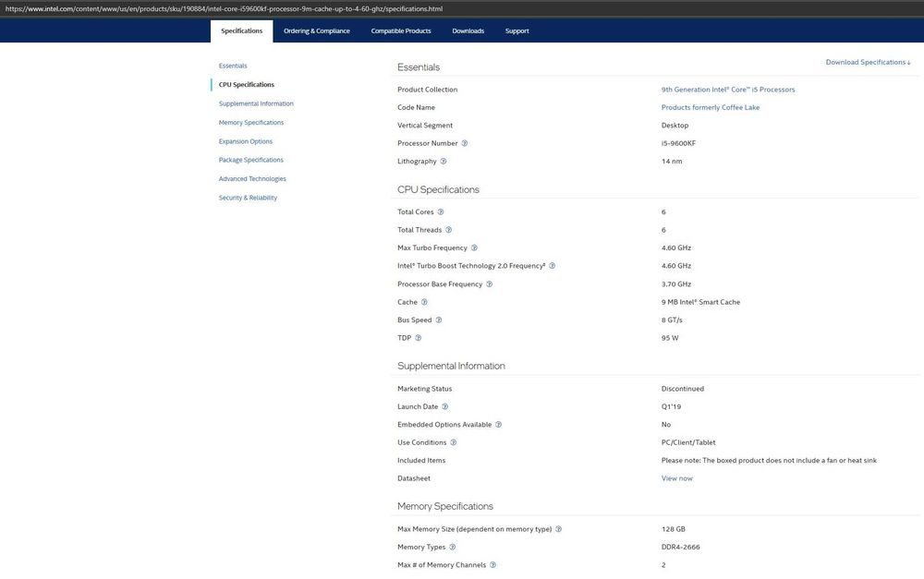The height and width of the screenshot is (579, 924).
Task: Click the Discontinued marketing status value
Action: click(683, 389)
